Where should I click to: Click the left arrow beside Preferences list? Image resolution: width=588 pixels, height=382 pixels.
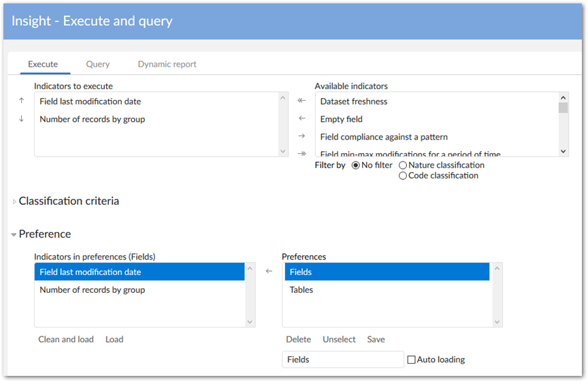click(269, 271)
